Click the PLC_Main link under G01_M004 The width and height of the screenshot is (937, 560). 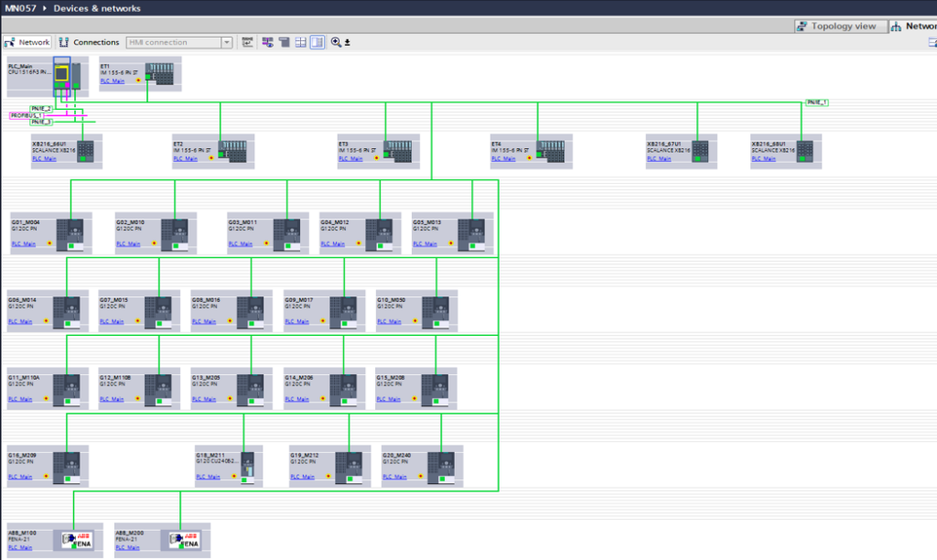click(x=24, y=244)
